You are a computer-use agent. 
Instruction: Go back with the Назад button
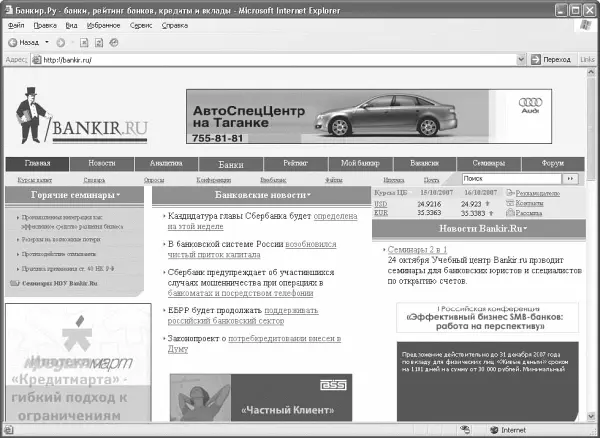(x=23, y=42)
